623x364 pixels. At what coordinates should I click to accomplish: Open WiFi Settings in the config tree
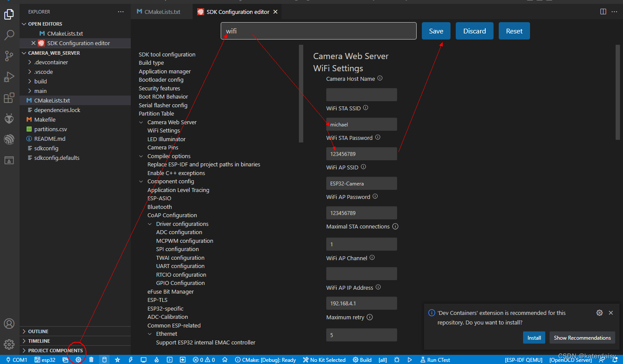pyautogui.click(x=164, y=130)
